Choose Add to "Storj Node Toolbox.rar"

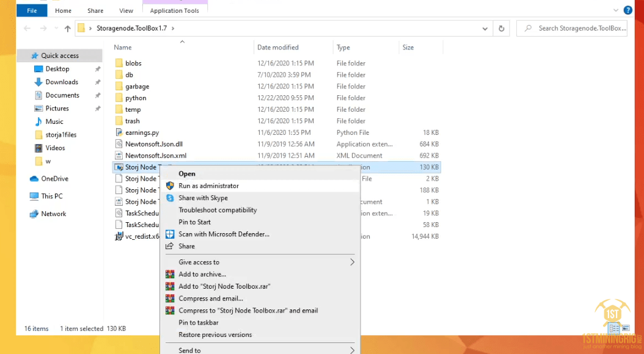pos(260,286)
